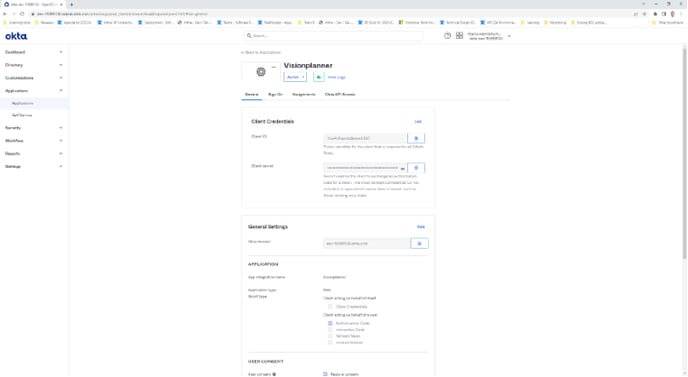Click the user consent info icon
Image resolution: width=688 pixels, height=377 pixels.
(x=274, y=374)
